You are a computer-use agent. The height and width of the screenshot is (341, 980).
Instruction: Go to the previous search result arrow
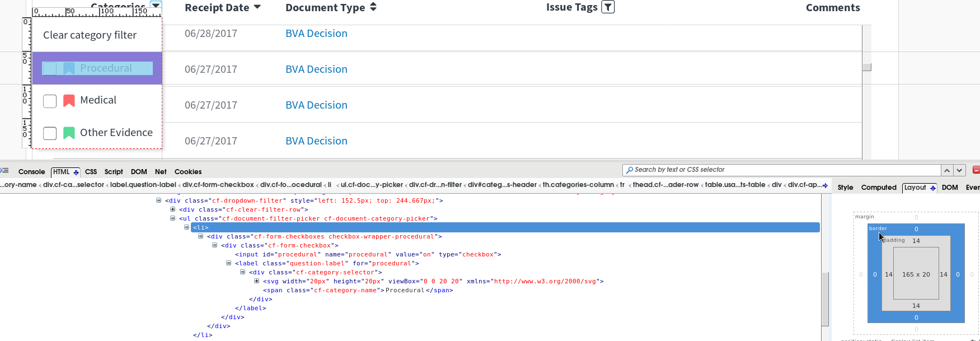(x=947, y=170)
